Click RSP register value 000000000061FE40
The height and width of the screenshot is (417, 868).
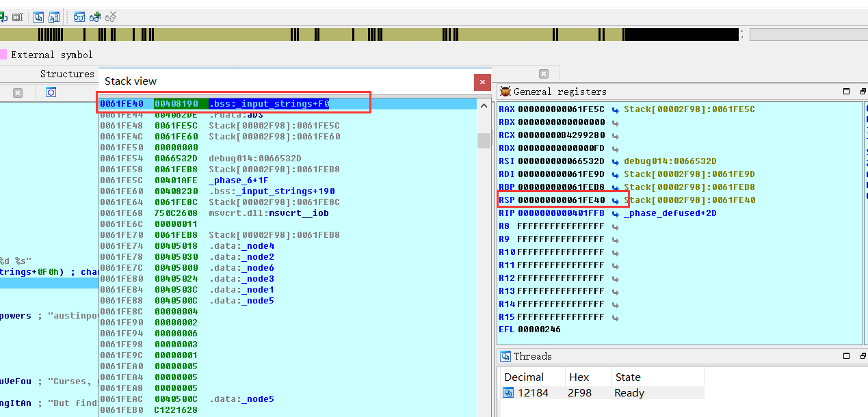click(x=561, y=200)
